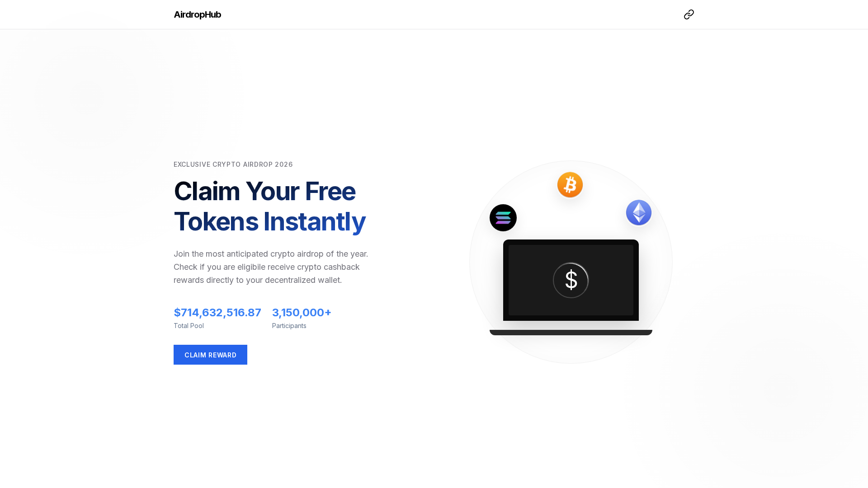Select the Bitcoin coin icon

click(570, 184)
